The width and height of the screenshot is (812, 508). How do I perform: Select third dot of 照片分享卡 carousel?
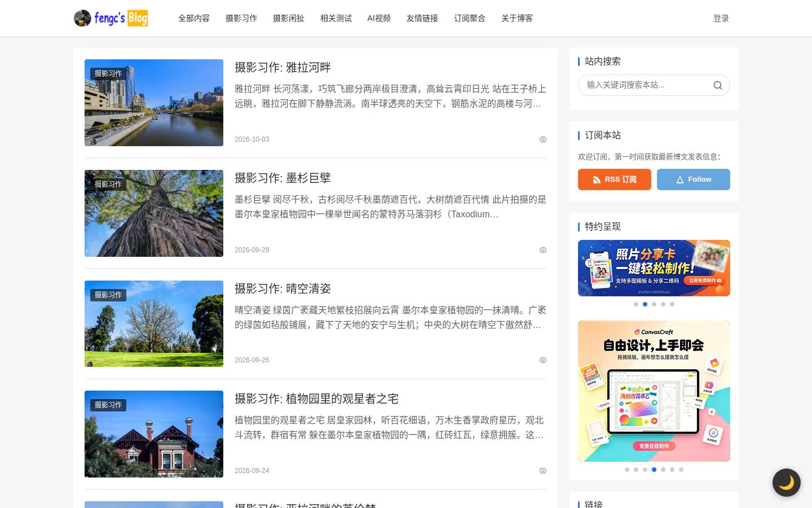pos(654,304)
